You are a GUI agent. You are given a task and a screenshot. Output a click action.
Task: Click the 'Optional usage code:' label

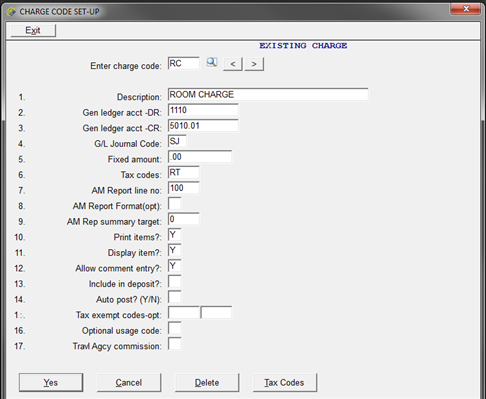point(122,331)
